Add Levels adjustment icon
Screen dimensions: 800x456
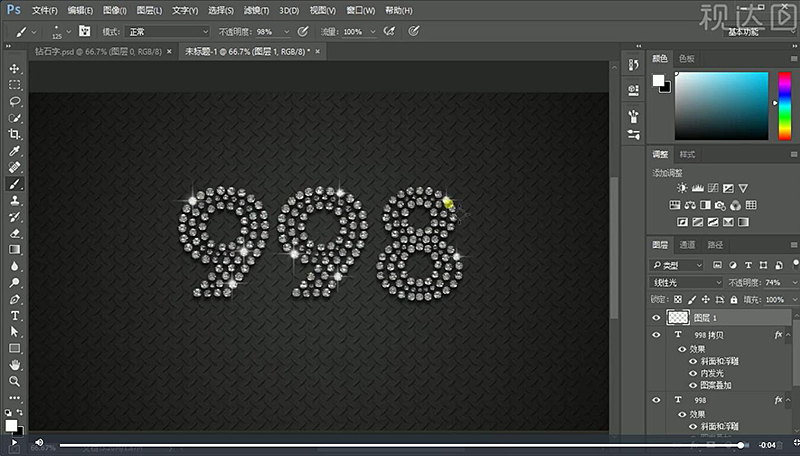(x=697, y=188)
